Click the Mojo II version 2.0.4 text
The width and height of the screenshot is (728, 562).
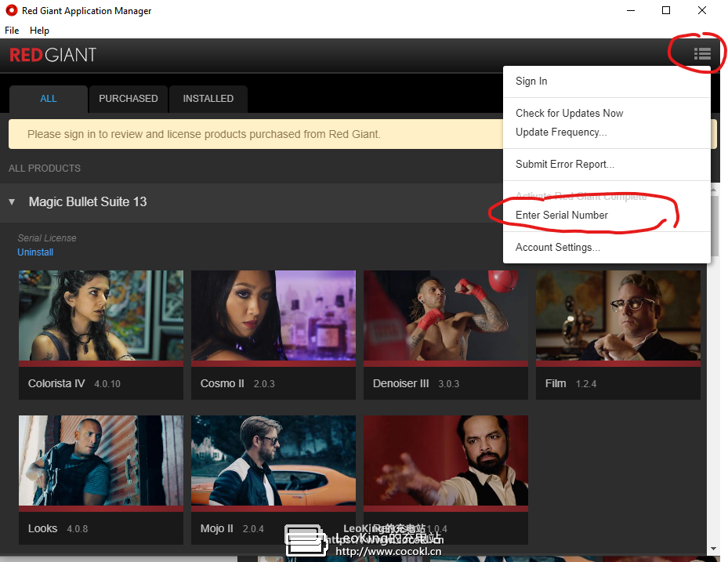[253, 529]
